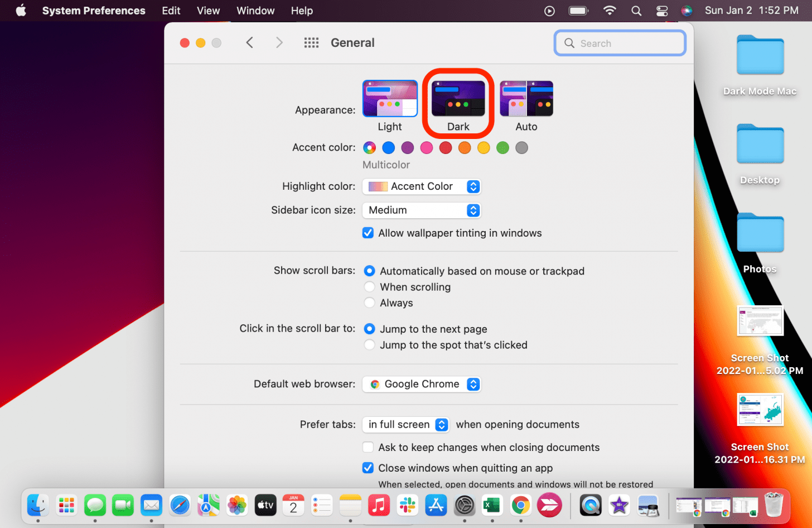Enable the Always scroll bars option
The height and width of the screenshot is (528, 812).
pyautogui.click(x=369, y=303)
